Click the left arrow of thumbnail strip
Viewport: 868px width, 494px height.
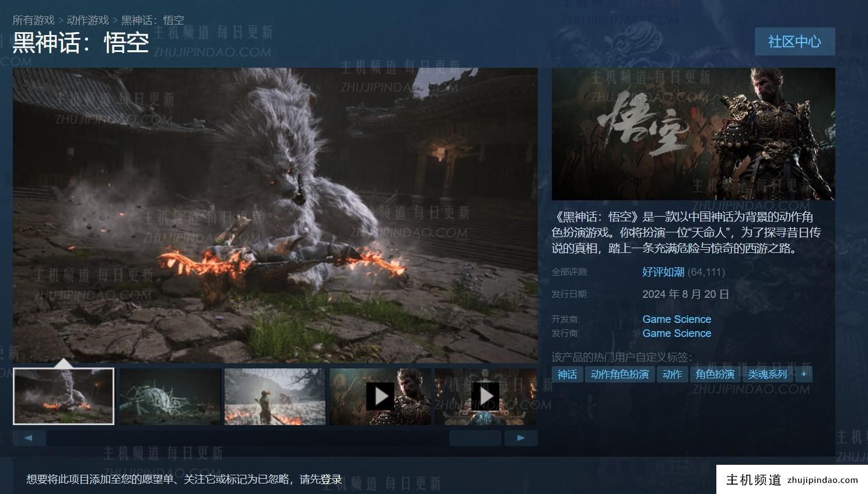[29, 438]
